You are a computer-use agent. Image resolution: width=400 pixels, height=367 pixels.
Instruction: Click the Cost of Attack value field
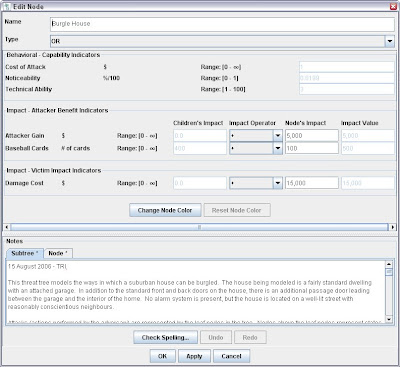(347, 67)
